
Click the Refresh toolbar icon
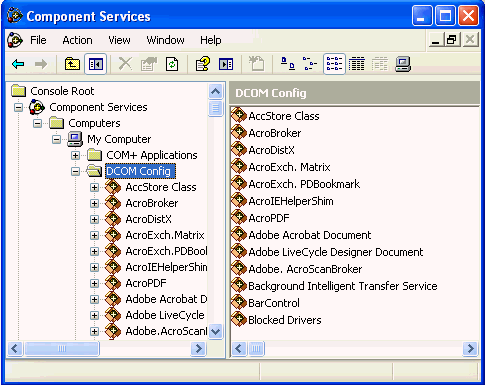(x=172, y=64)
